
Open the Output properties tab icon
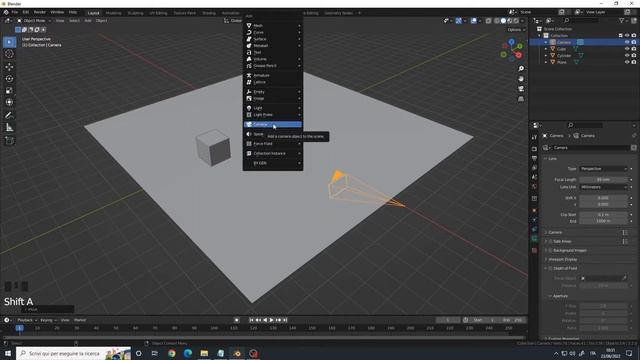pyautogui.click(x=534, y=158)
